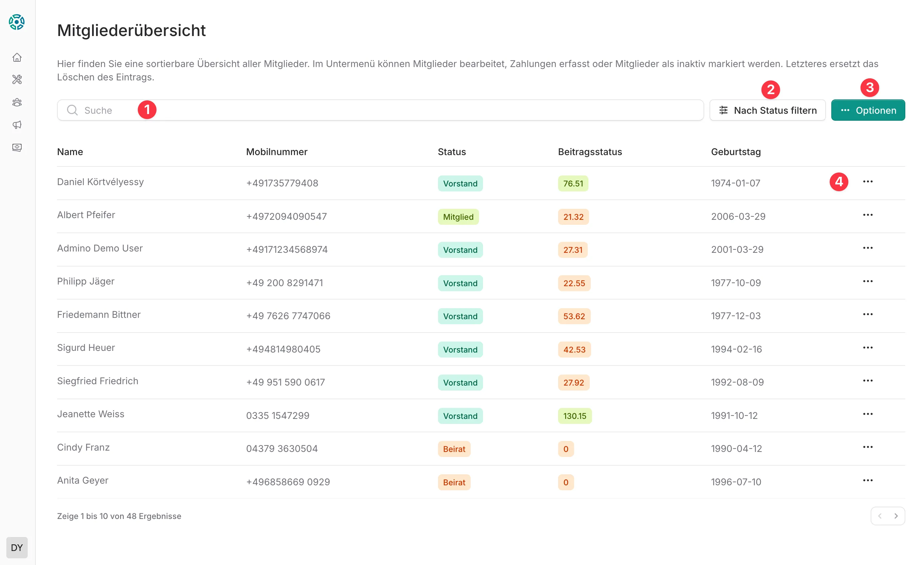This screenshot has width=924, height=565.
Task: Click the DY user avatar
Action: pyautogui.click(x=17, y=547)
